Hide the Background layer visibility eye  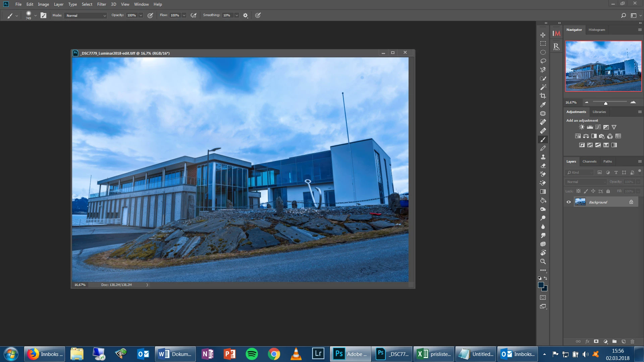[569, 202]
